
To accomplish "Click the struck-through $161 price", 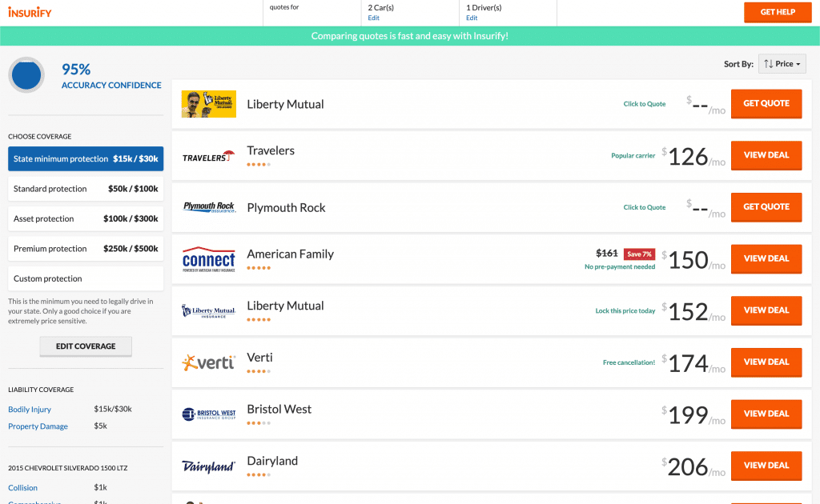I will (x=607, y=254).
